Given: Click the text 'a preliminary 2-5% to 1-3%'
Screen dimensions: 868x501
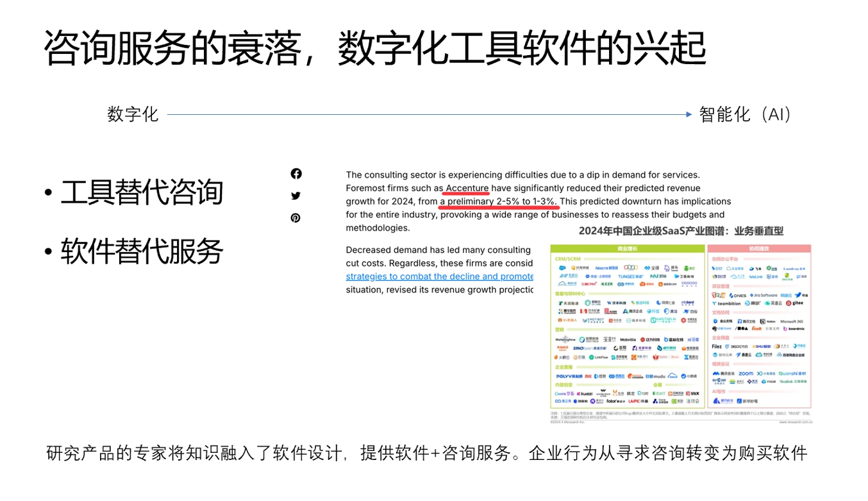Looking at the screenshot, I should click(498, 201).
